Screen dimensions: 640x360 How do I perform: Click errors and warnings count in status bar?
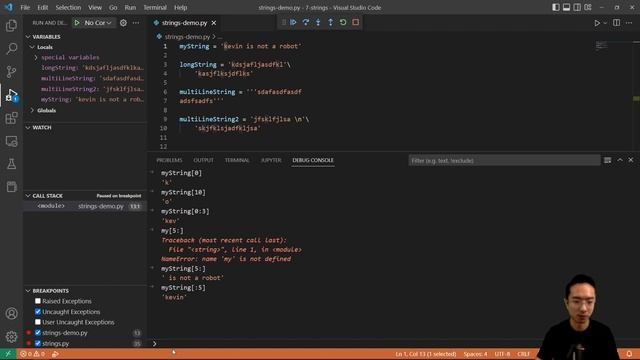tap(32, 354)
